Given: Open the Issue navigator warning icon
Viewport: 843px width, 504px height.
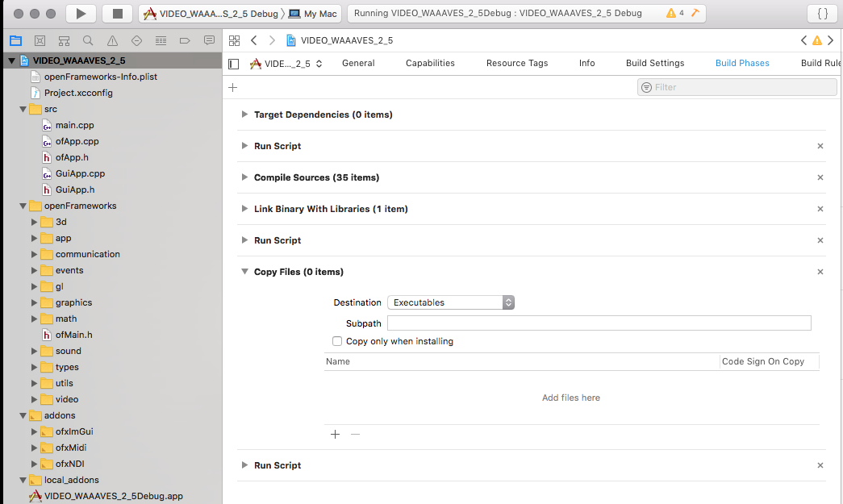Looking at the screenshot, I should click(112, 40).
